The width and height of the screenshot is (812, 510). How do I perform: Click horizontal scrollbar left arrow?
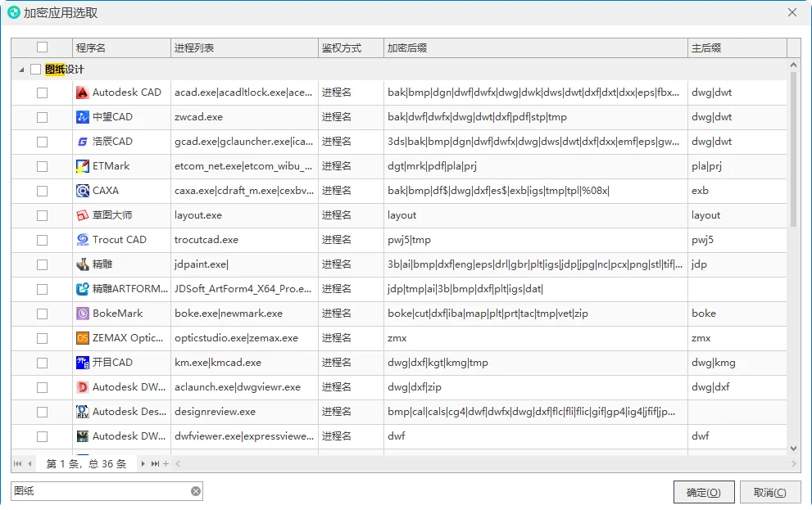coord(178,464)
